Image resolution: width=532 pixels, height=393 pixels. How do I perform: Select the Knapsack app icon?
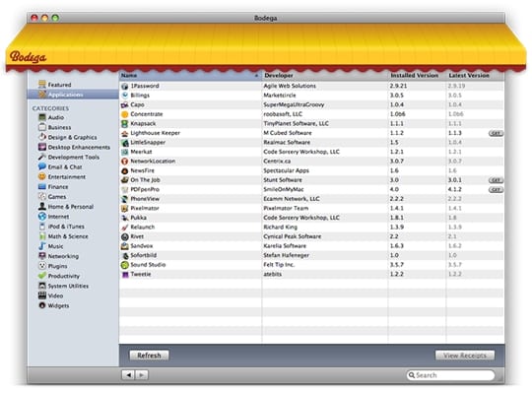click(125, 124)
